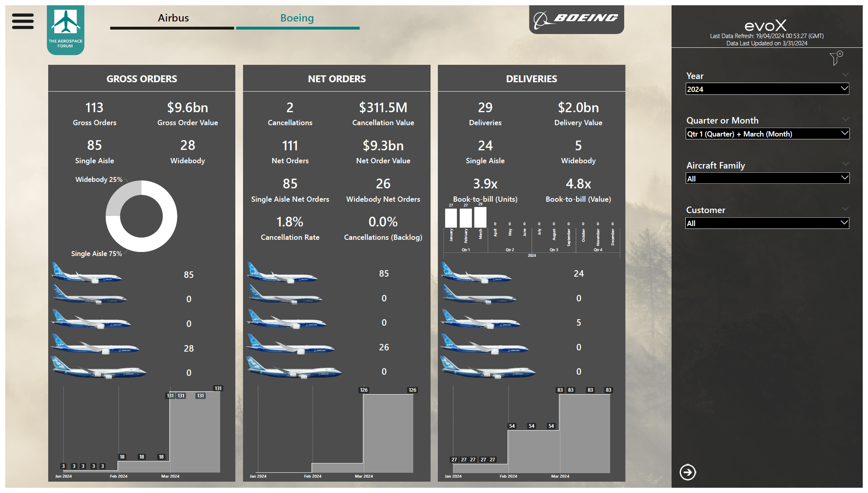Select 737 aircraft image in Gross Orders
The image size is (868, 493).
coord(86,273)
